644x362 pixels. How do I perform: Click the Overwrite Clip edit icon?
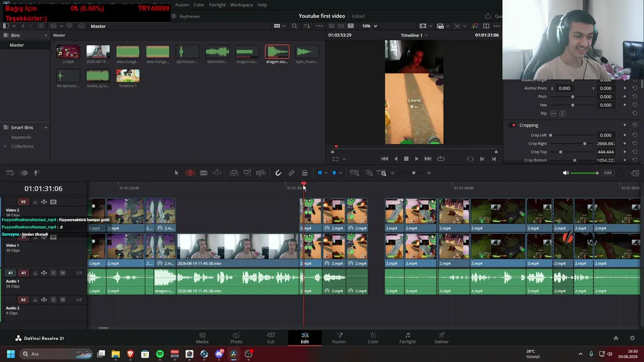click(248, 173)
